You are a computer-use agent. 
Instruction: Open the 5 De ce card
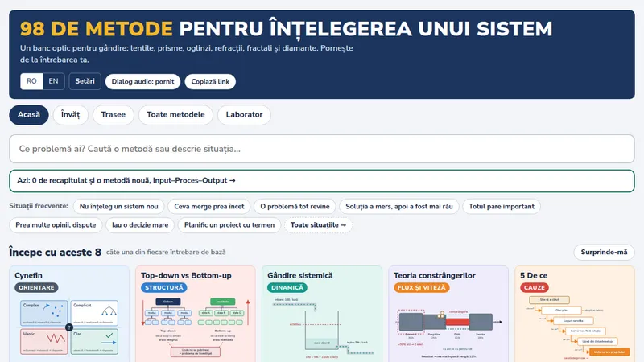click(x=575, y=314)
